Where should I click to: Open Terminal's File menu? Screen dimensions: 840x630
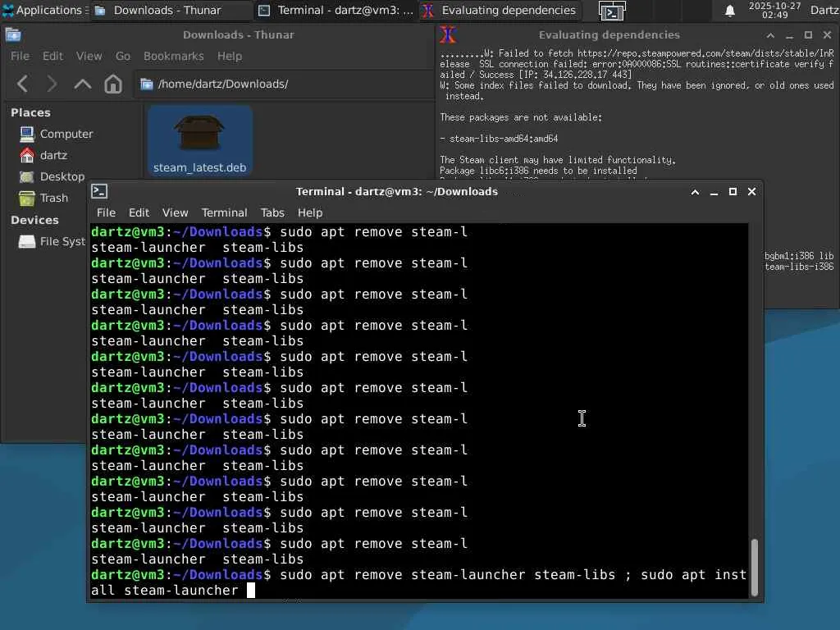click(x=106, y=212)
